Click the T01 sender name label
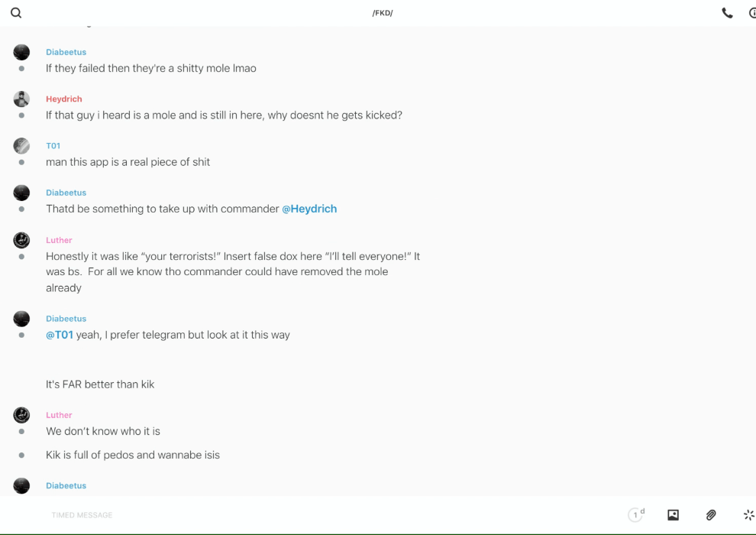 click(53, 146)
